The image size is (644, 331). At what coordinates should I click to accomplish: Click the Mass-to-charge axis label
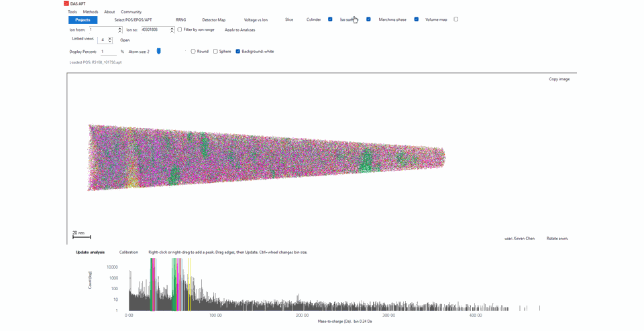[x=345, y=322]
